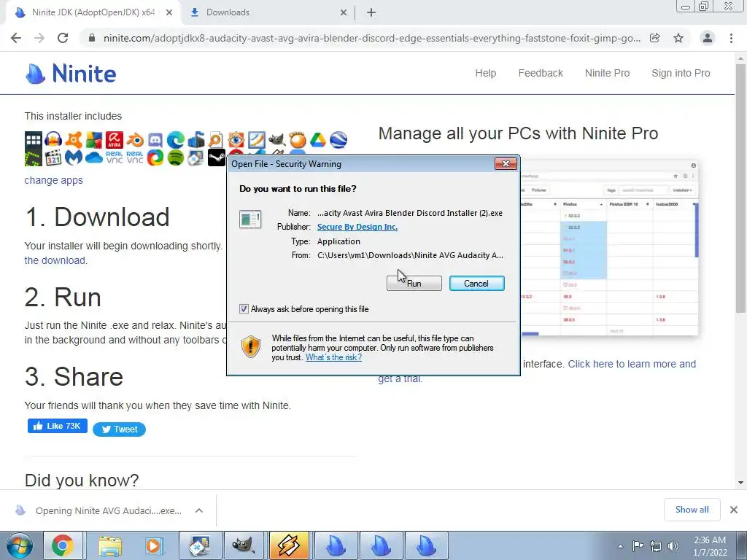Click Show all downloads button
This screenshot has width=747, height=560.
[x=692, y=510]
